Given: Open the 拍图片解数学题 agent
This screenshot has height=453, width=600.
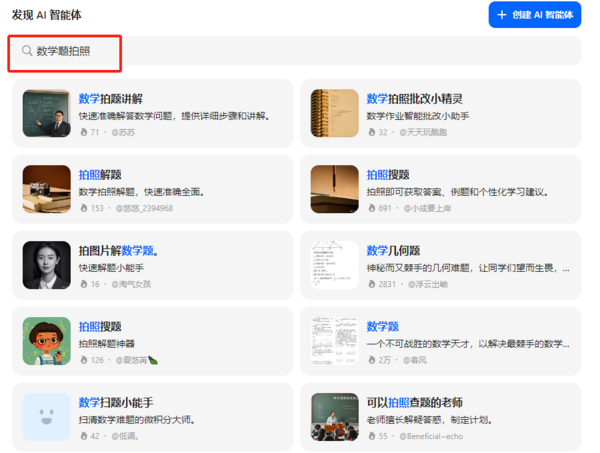Looking at the screenshot, I should point(152,265).
